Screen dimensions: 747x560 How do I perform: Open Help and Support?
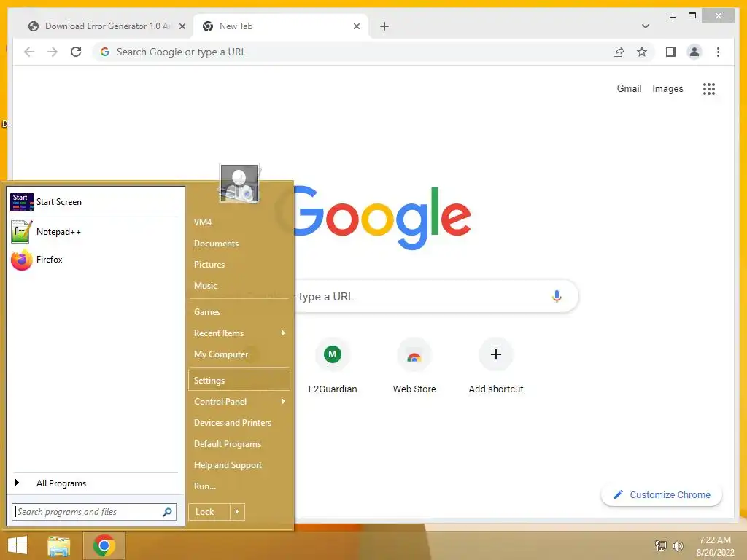coord(239,465)
